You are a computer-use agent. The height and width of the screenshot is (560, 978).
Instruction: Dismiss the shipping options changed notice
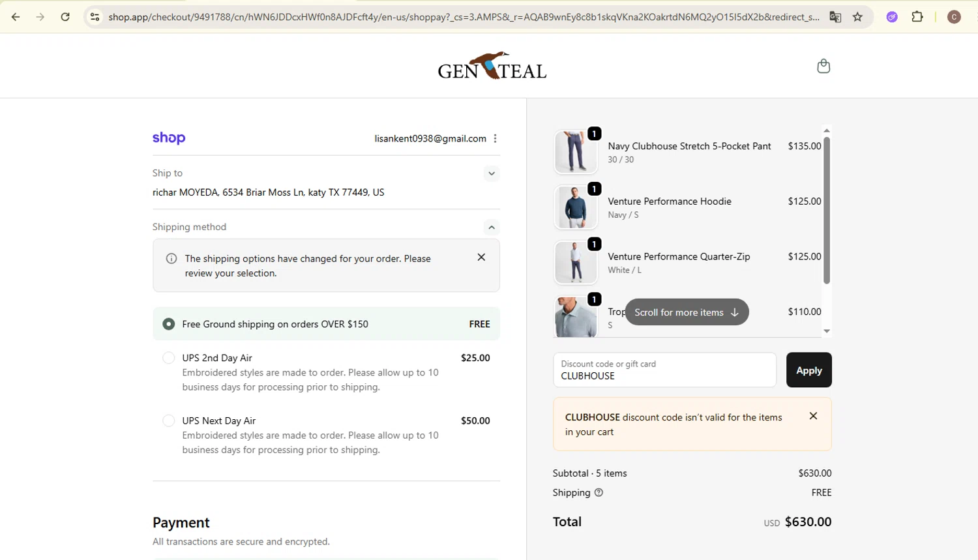tap(481, 257)
